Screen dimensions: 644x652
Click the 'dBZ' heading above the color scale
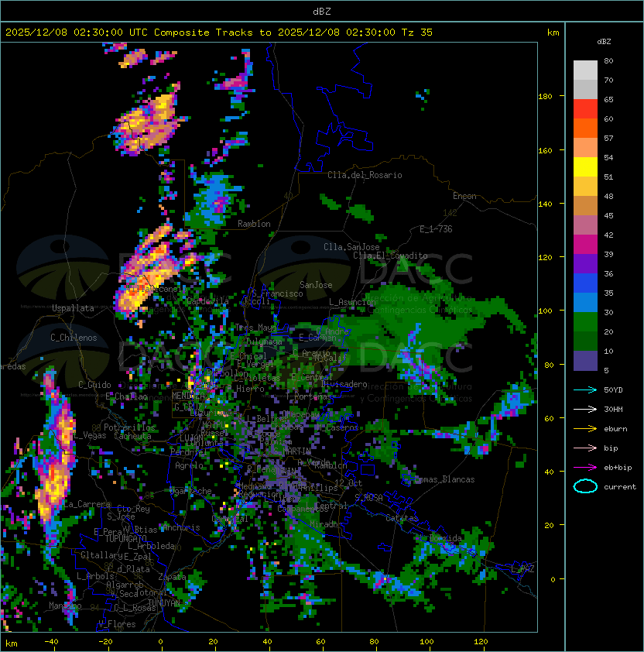click(604, 42)
